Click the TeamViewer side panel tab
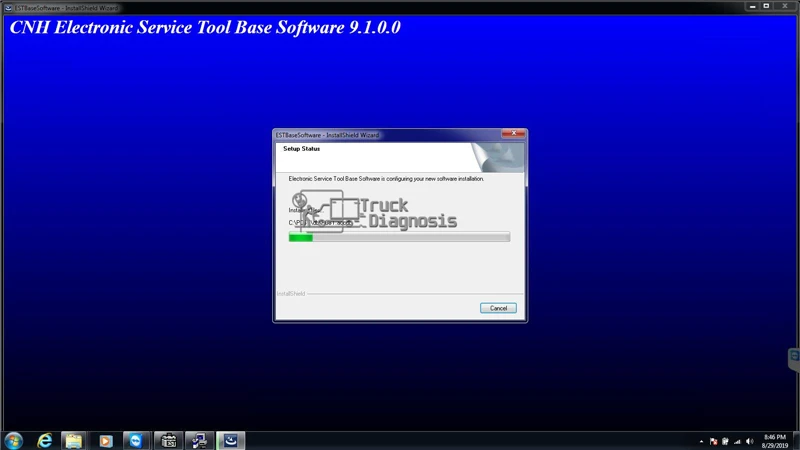 794,359
